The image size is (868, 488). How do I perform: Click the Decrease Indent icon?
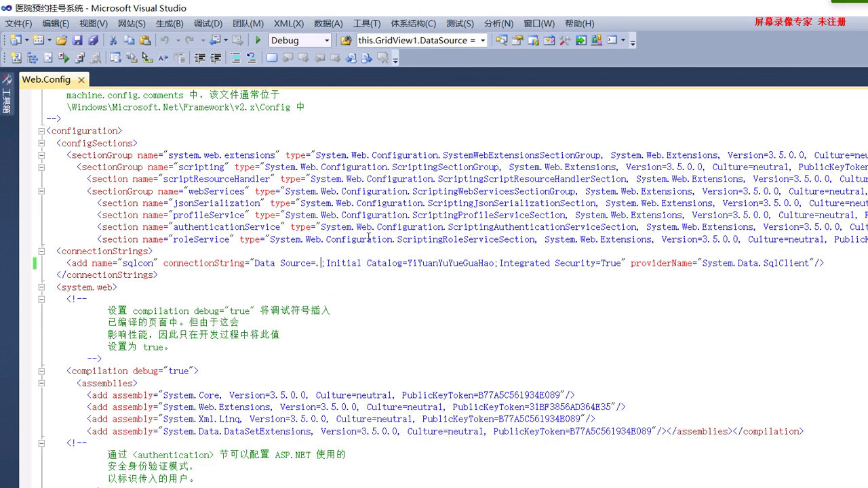[x=200, y=58]
